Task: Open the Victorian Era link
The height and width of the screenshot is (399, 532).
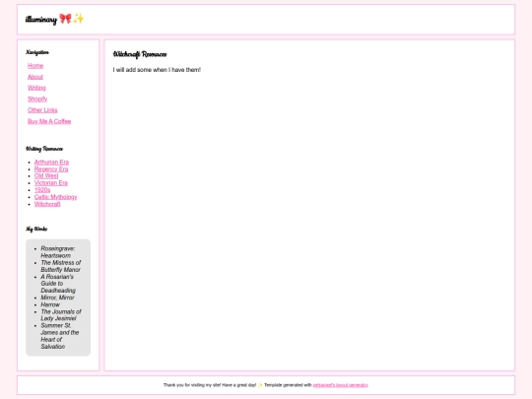Action: [51, 183]
